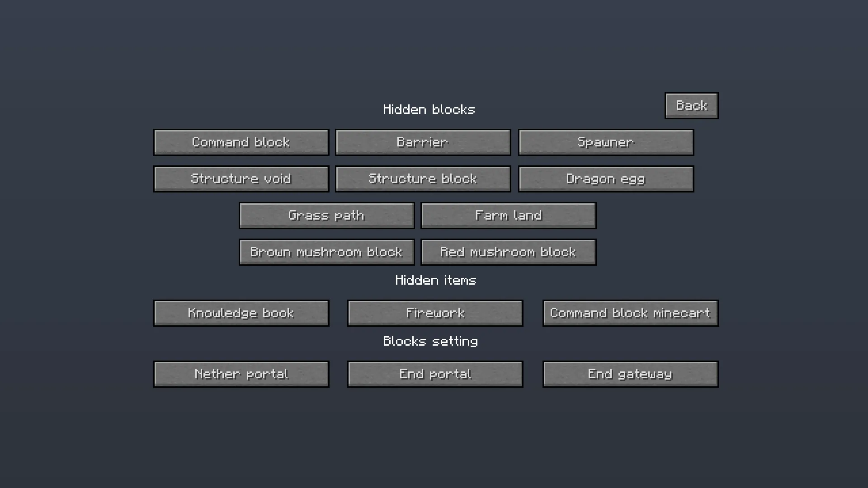Click the Blocks setting heading
Image resolution: width=868 pixels, height=488 pixels.
click(430, 341)
